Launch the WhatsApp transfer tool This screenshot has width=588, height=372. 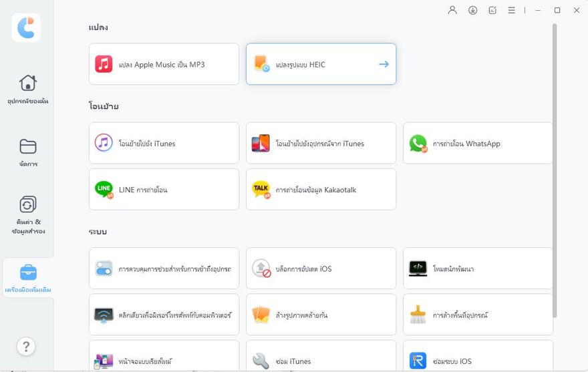tap(477, 144)
